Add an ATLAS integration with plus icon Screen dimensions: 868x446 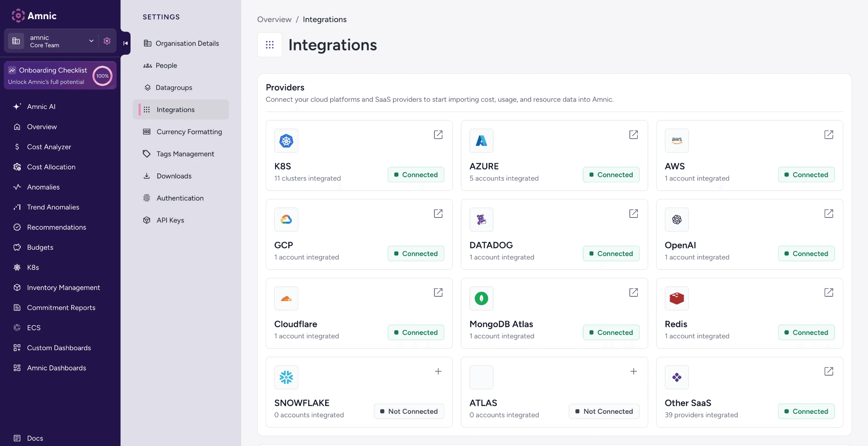634,371
